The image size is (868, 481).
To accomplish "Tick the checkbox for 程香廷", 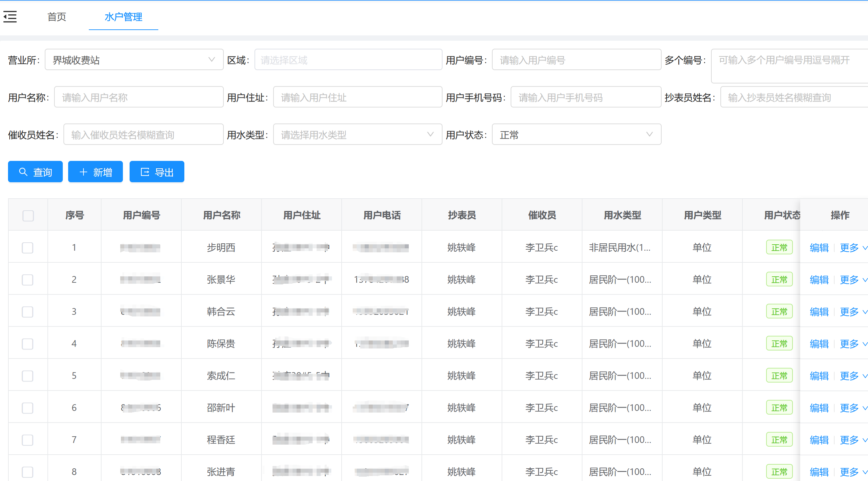I will [x=28, y=440].
